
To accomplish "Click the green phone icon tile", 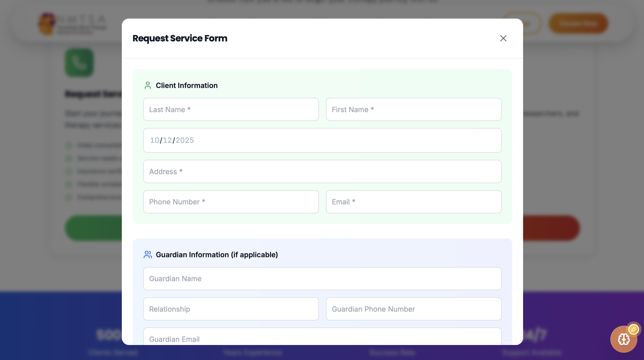I will coord(79,62).
